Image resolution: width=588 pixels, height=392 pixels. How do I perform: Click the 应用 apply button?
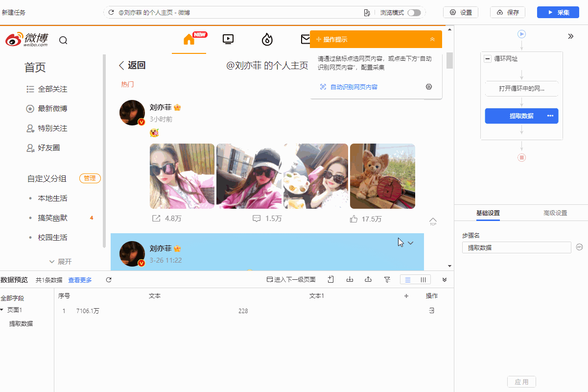521,382
